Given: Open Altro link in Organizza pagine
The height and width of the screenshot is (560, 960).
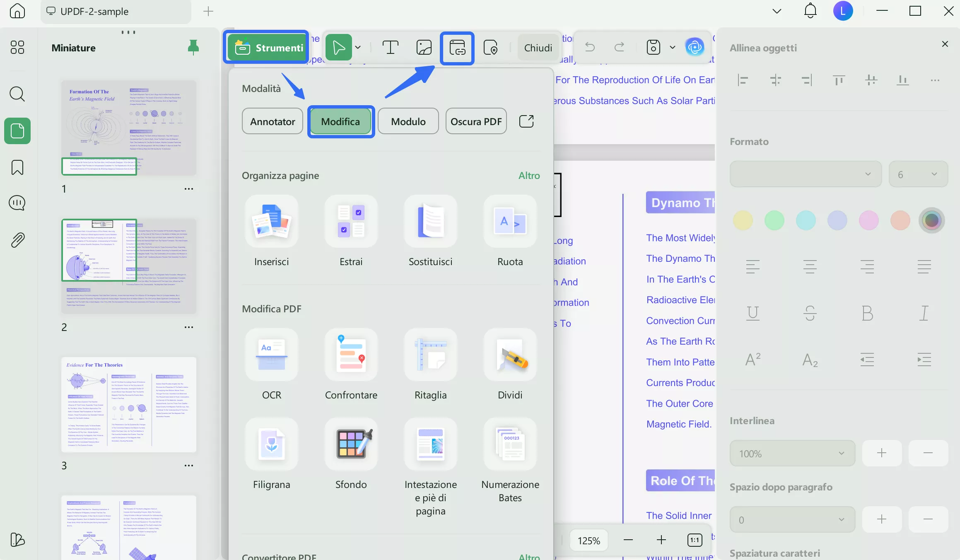Looking at the screenshot, I should 529,176.
